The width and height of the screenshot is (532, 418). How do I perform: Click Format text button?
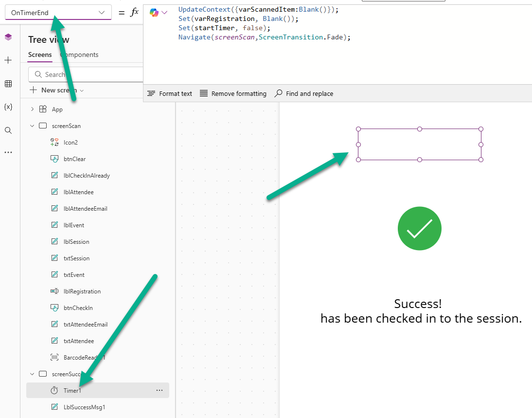(x=170, y=93)
